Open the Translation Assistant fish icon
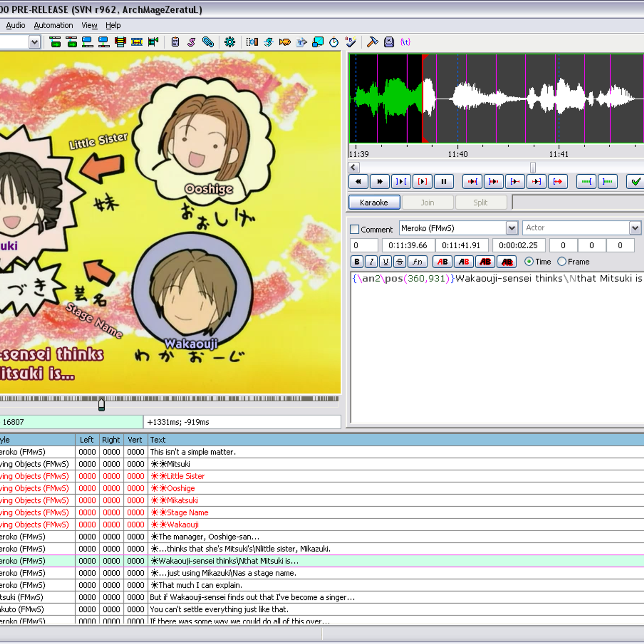The image size is (644, 644). 285,42
